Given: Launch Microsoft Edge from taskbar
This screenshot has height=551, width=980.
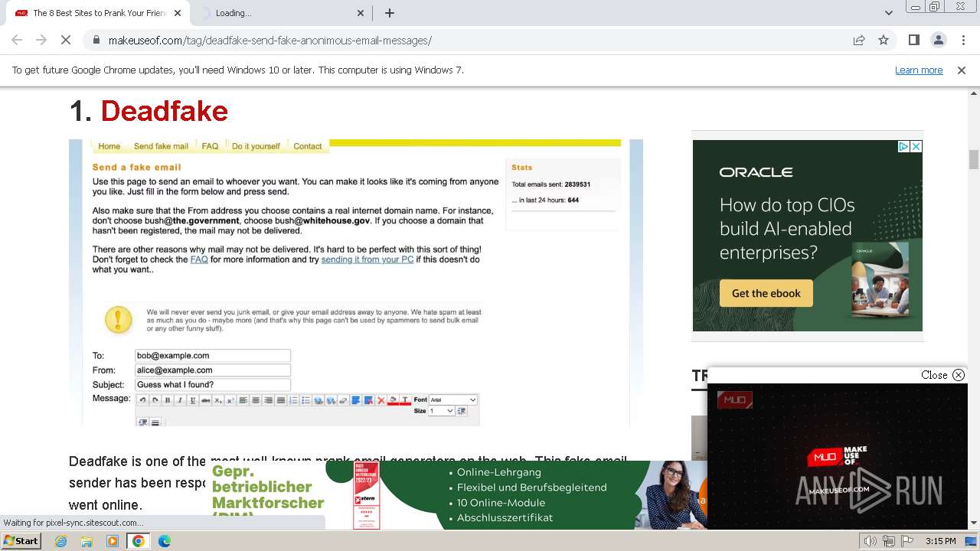Looking at the screenshot, I should 165,541.
